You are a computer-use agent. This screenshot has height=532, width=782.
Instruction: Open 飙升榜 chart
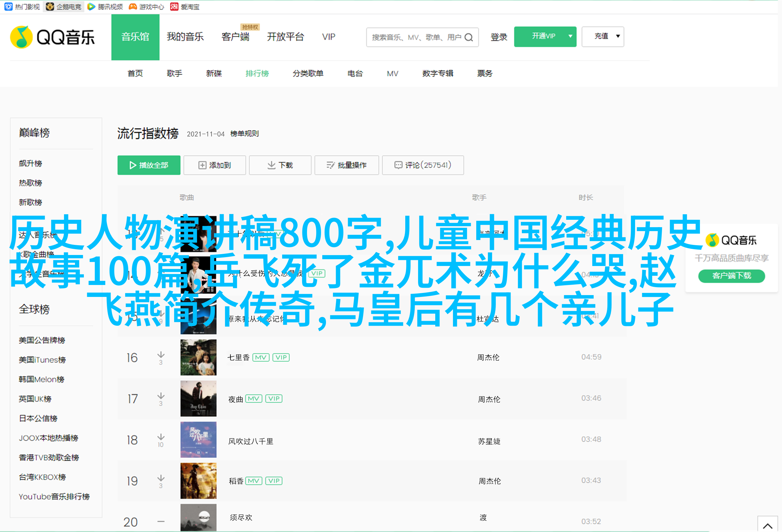pos(30,163)
